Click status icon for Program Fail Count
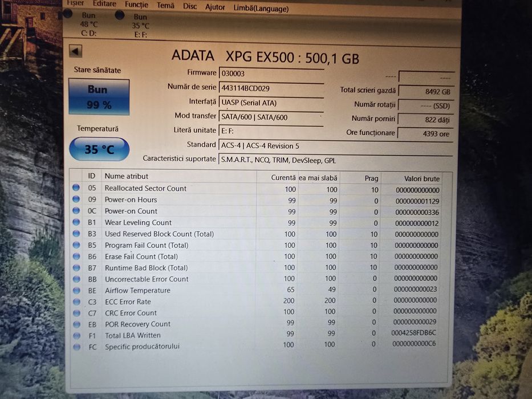The height and width of the screenshot is (399, 532). coord(76,245)
